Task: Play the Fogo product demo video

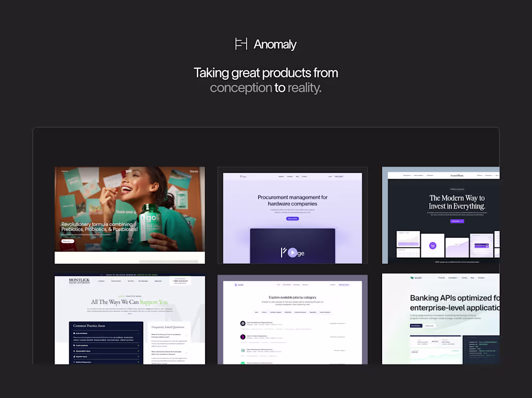Action: (x=293, y=253)
